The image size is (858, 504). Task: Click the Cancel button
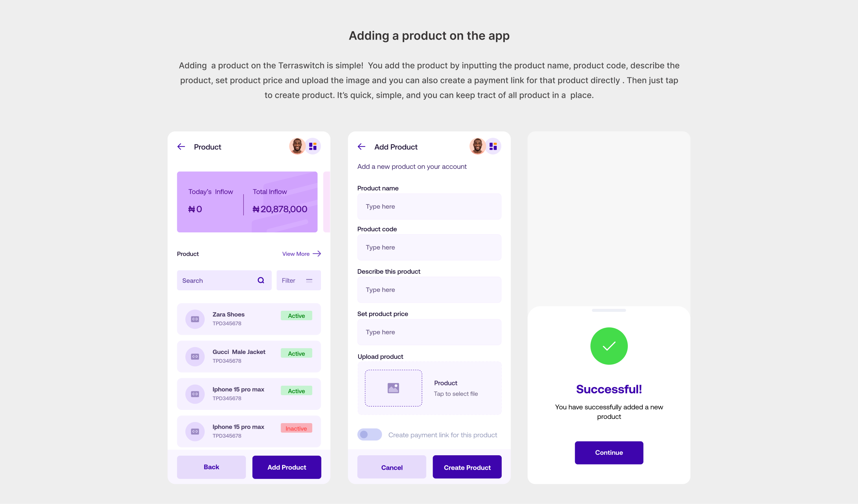pos(392,467)
